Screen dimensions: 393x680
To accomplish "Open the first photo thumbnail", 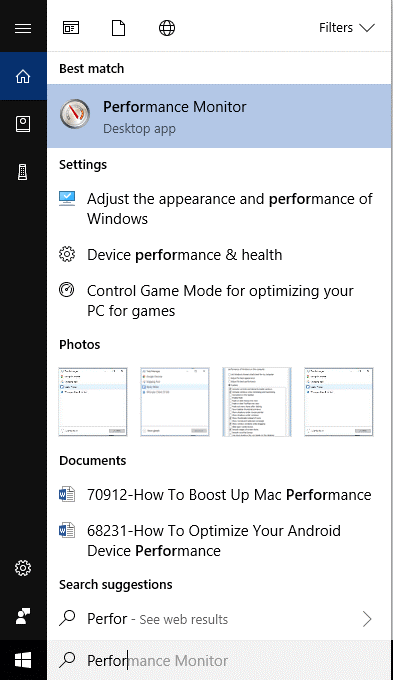I will [93, 402].
